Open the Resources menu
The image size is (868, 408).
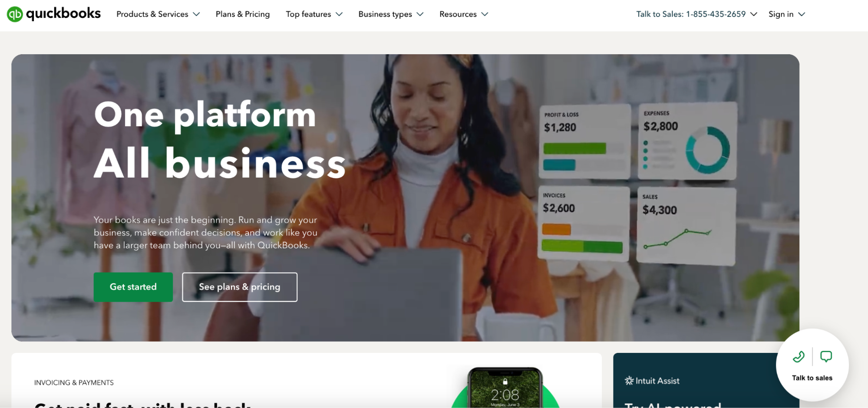464,14
